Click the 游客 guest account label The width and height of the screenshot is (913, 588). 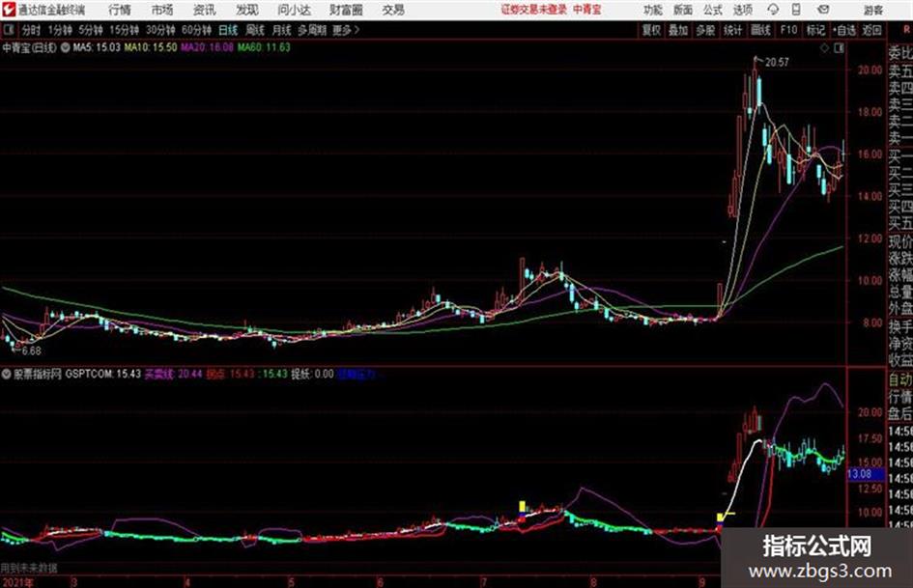[873, 10]
